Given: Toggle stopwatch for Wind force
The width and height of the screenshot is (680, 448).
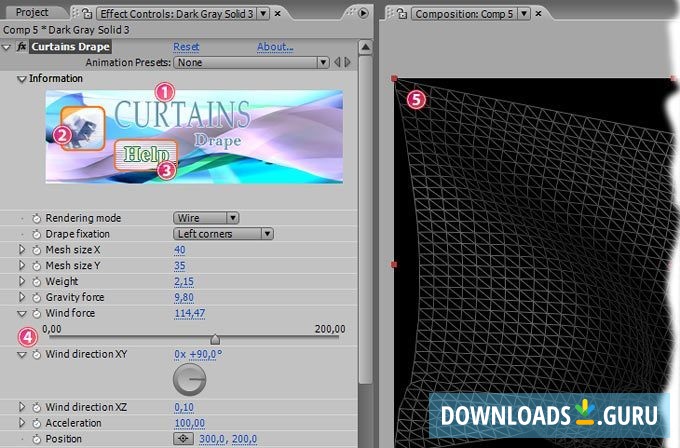Looking at the screenshot, I should coord(36,313).
